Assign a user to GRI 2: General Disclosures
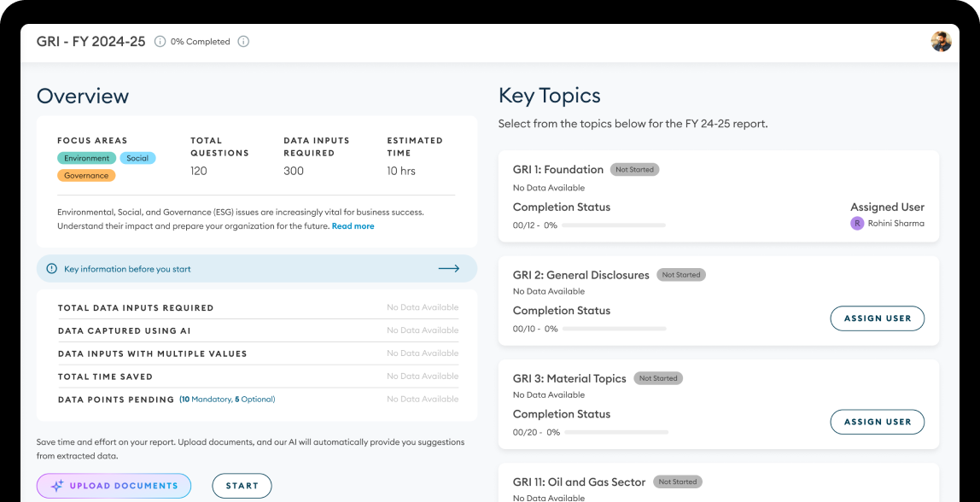This screenshot has height=502, width=980. click(877, 318)
